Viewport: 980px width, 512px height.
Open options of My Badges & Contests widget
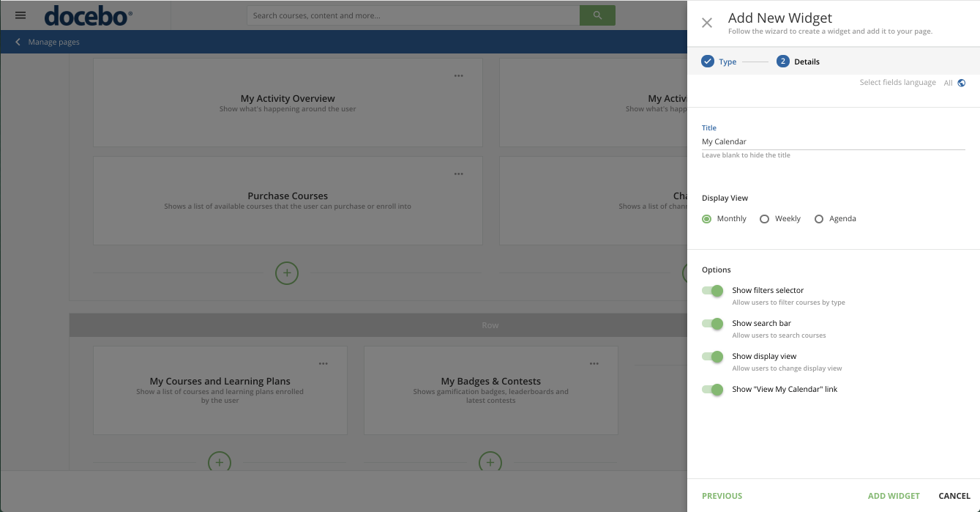[x=594, y=363]
